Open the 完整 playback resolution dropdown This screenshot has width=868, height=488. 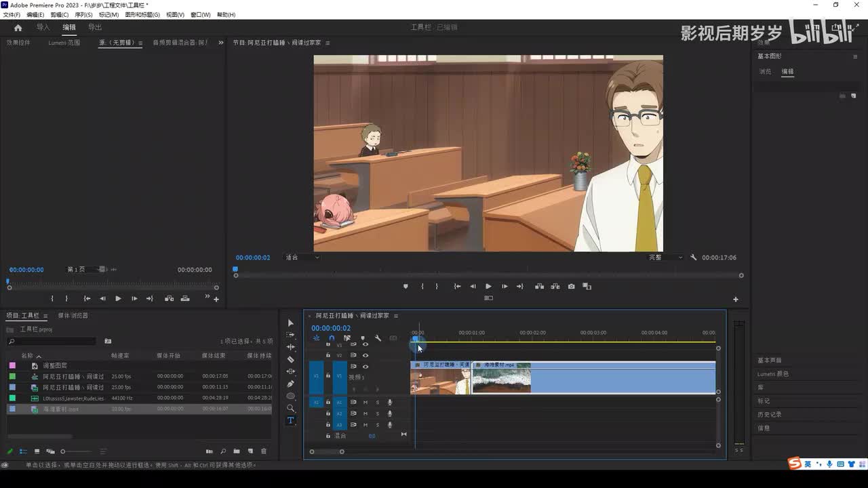(x=665, y=258)
